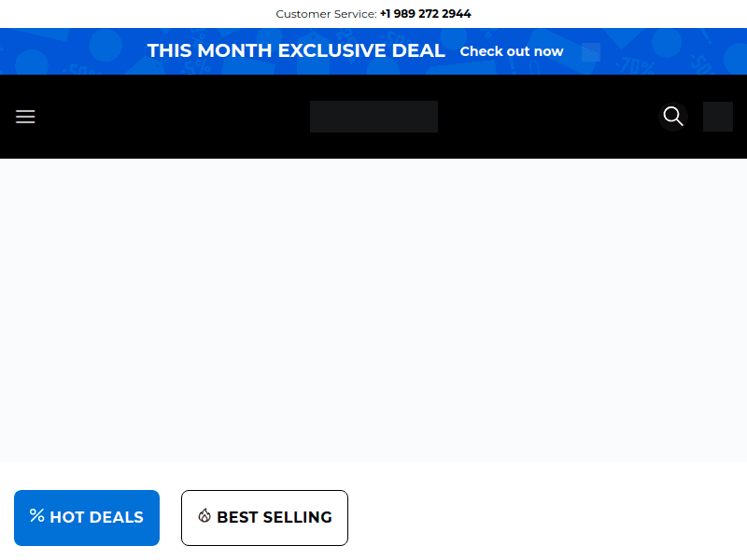Click the dark square beside the search icon
This screenshot has height=560, width=747.
tap(718, 117)
